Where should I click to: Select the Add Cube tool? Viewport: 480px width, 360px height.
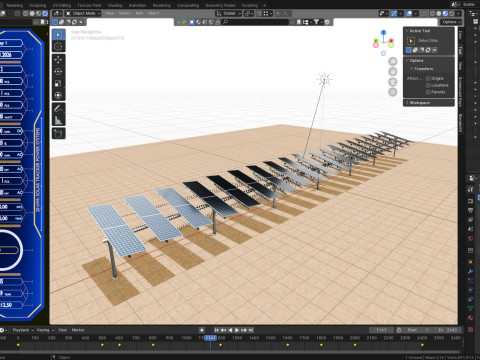coord(59,133)
